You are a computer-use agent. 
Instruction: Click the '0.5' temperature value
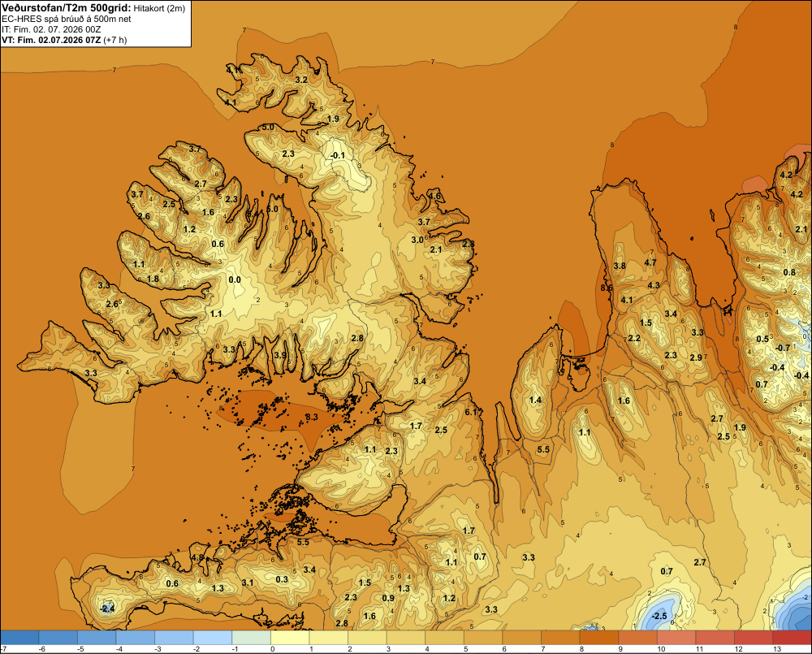click(762, 339)
